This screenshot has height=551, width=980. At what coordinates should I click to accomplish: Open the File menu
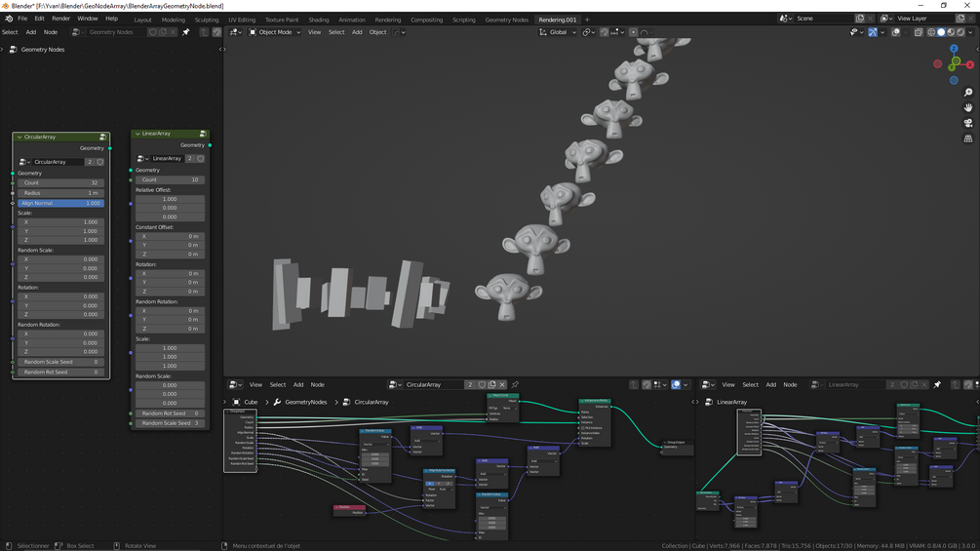[x=22, y=19]
